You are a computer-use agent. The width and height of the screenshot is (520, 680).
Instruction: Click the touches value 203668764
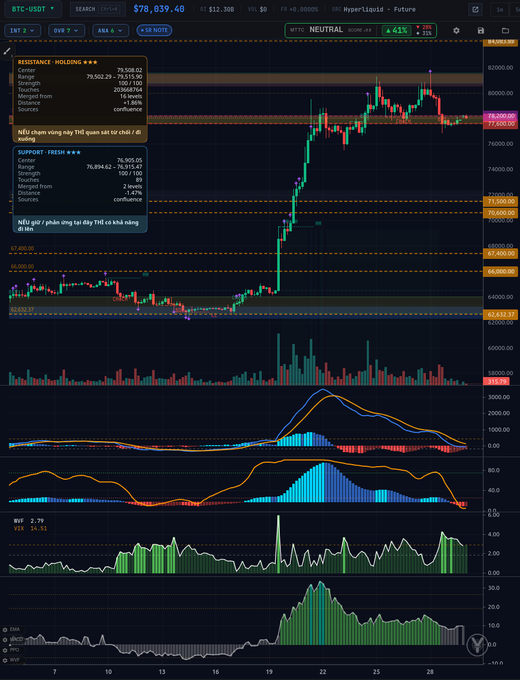click(128, 89)
